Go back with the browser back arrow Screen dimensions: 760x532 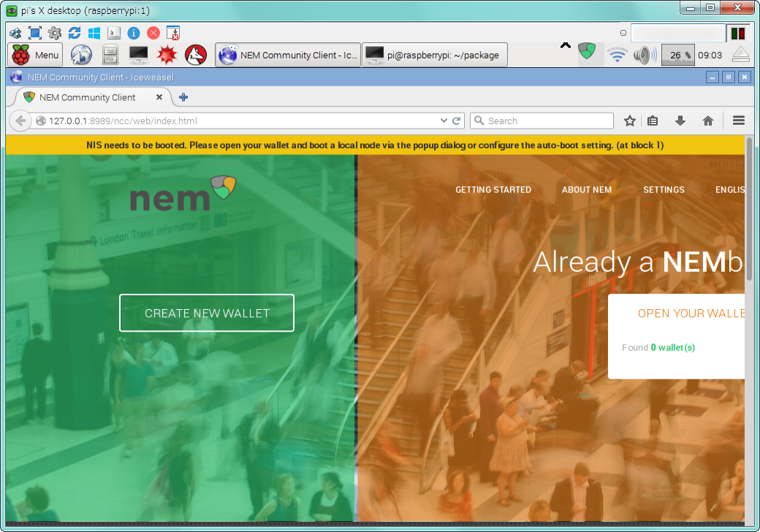pyautogui.click(x=20, y=121)
